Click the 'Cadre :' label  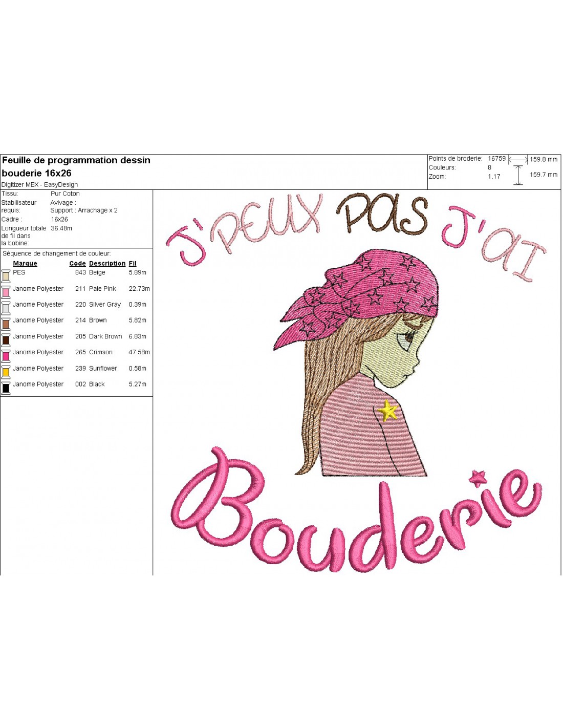coord(12,219)
